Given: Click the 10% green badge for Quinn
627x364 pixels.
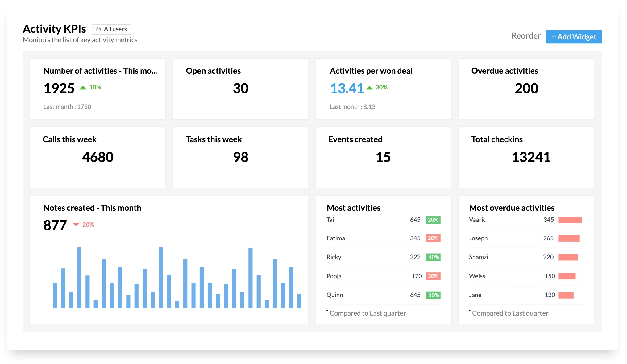Looking at the screenshot, I should coord(433,295).
